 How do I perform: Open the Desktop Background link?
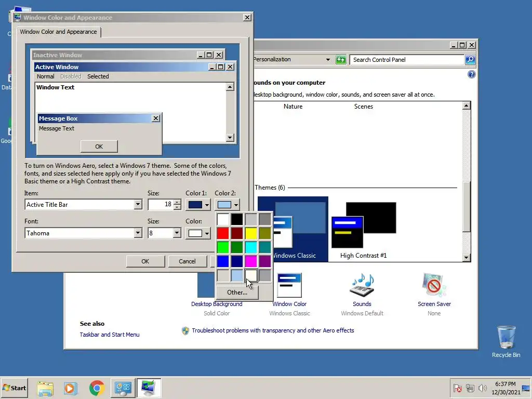[217, 304]
